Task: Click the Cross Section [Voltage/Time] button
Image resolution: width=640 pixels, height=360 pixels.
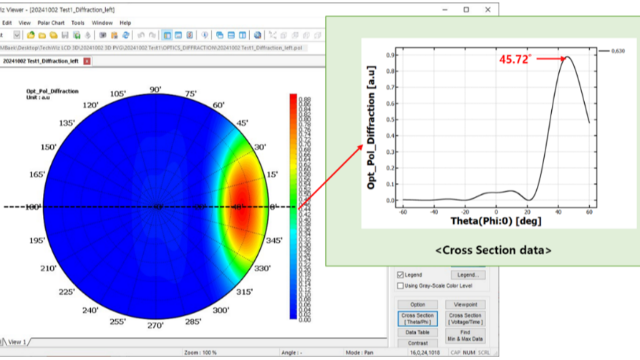Action: pos(465,319)
